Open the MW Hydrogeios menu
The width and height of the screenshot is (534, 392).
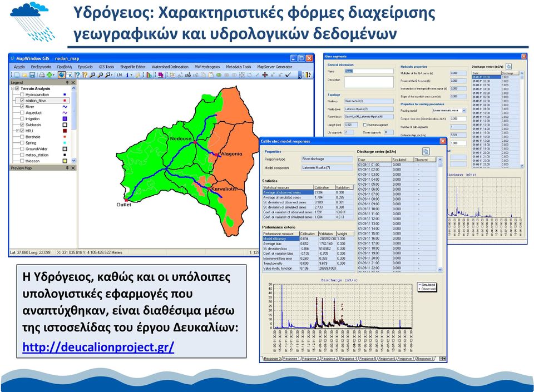pos(207,67)
